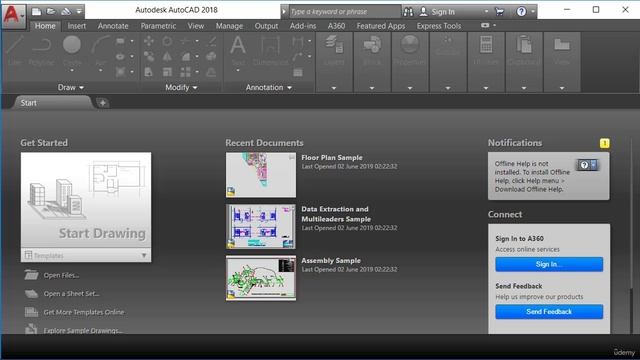
Task: Open the Express Tools ribbon tab
Action: tap(439, 26)
